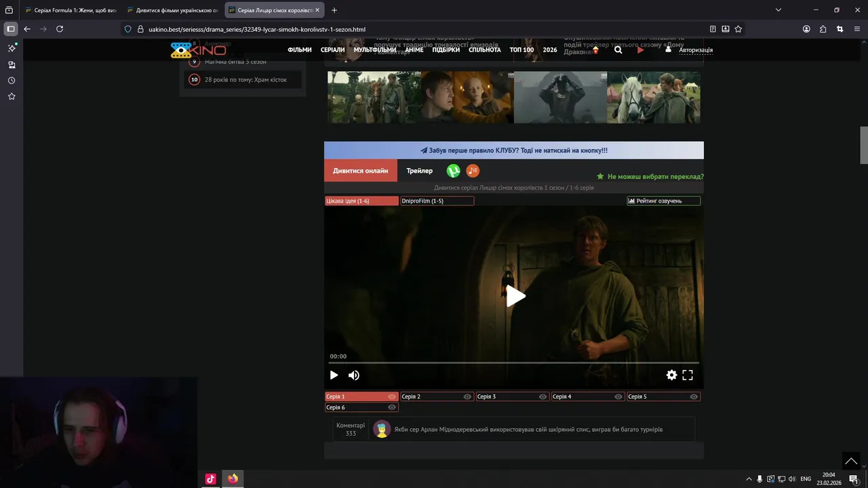This screenshot has height=488, width=868.
Task: Open the ПІДБІРКИ menu
Action: point(446,49)
